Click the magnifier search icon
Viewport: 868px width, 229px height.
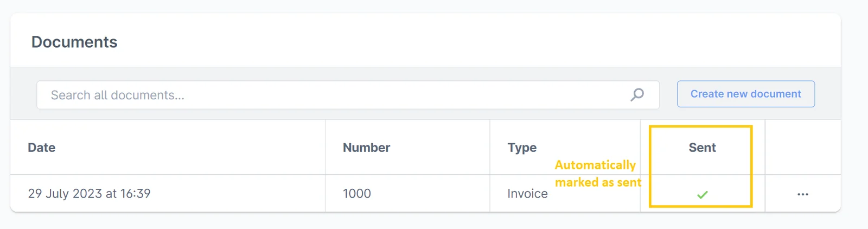click(637, 94)
